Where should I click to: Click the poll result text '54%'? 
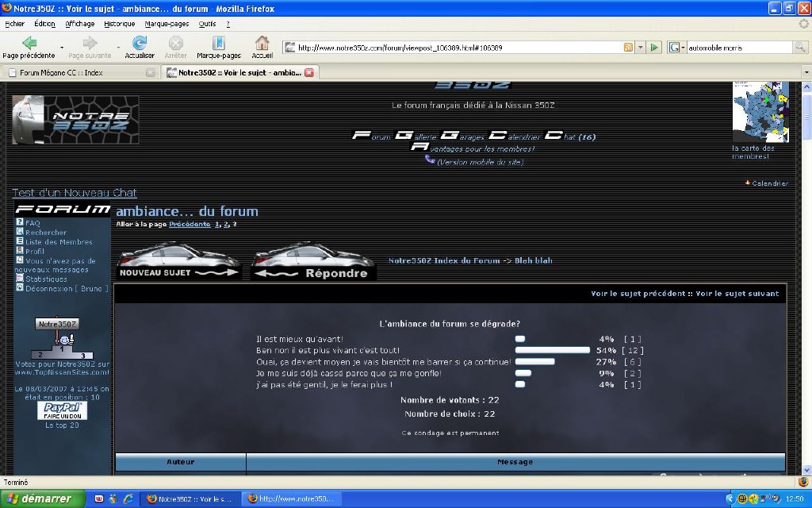605,350
